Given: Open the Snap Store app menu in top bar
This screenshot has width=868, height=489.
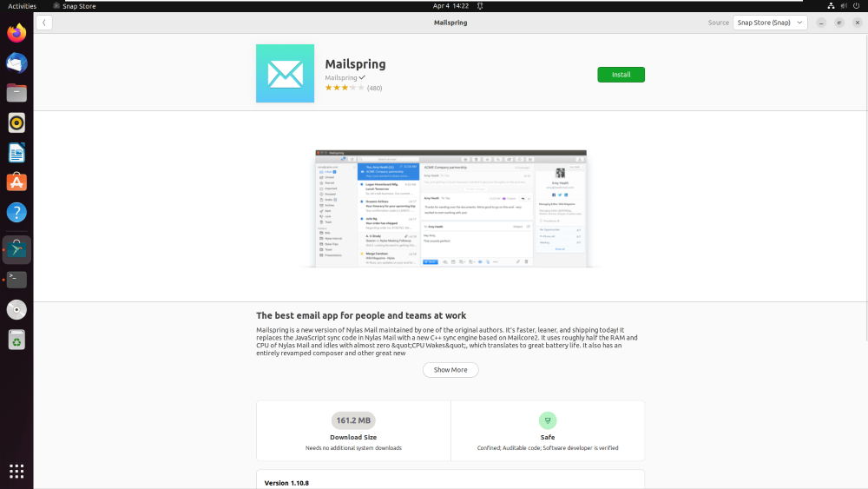Looking at the screenshot, I should [x=74, y=6].
